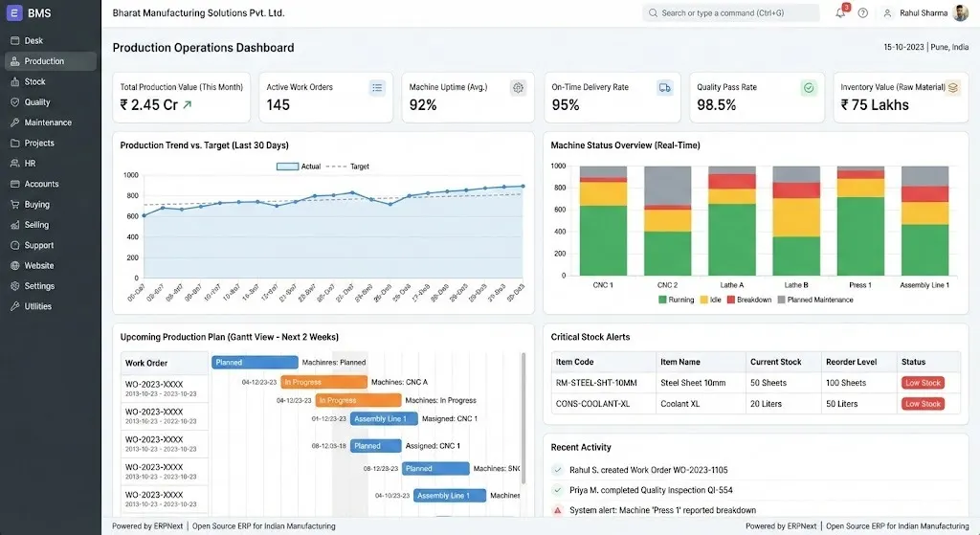
Task: Click the checkmark icon on Quality Pass Rate
Action: pyautogui.click(x=809, y=87)
